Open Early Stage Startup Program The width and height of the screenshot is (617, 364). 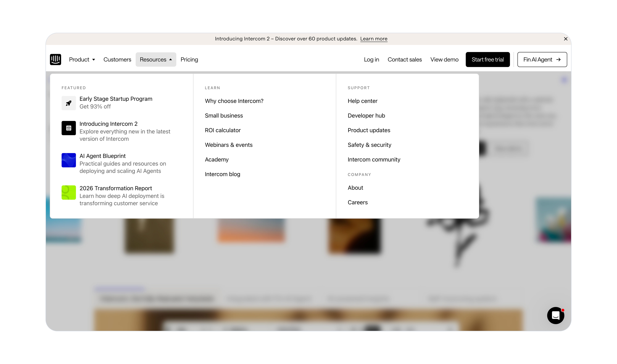click(116, 99)
